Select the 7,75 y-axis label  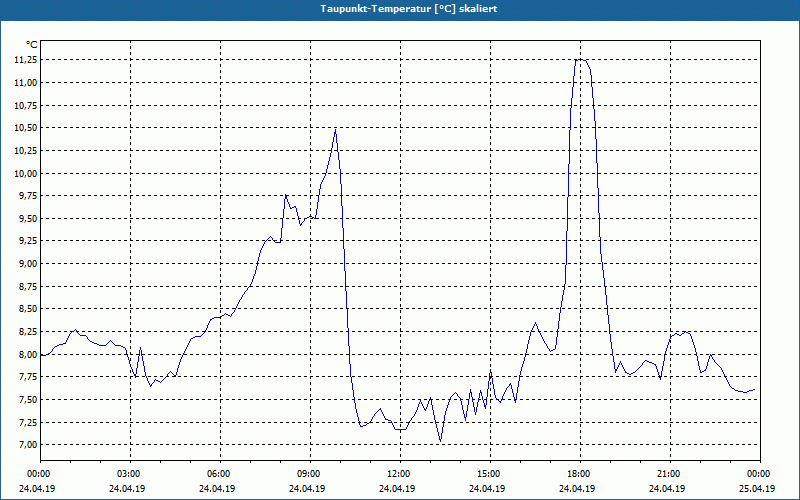pyautogui.click(x=28, y=377)
